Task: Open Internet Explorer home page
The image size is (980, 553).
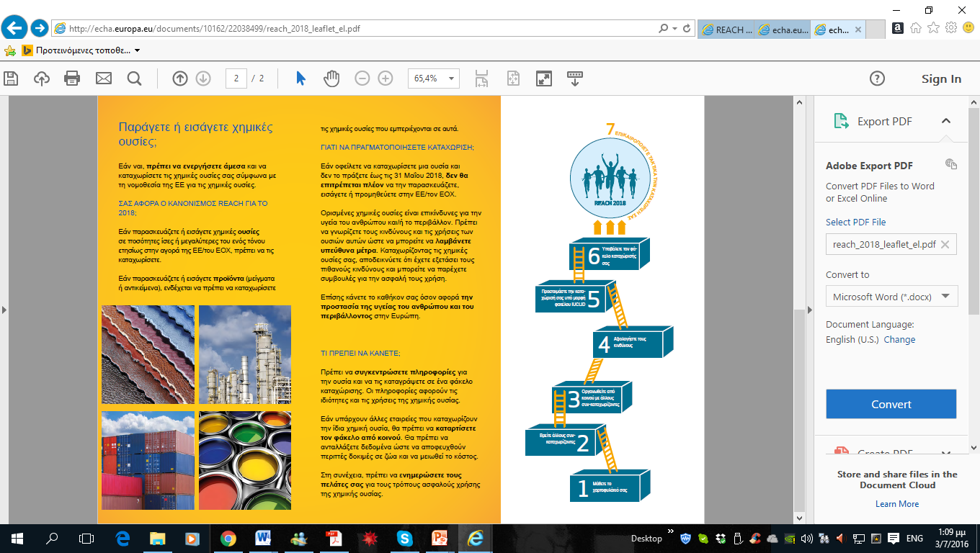Action: pos(916,28)
